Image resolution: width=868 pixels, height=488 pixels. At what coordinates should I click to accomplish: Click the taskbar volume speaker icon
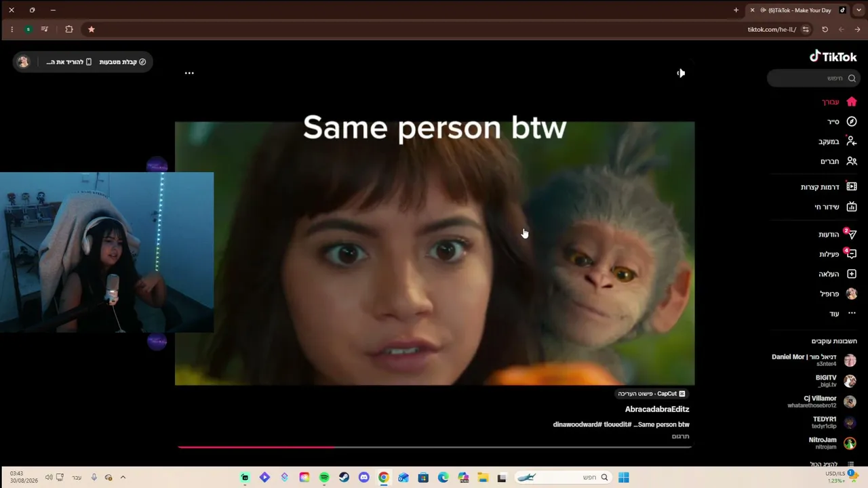[49, 478]
